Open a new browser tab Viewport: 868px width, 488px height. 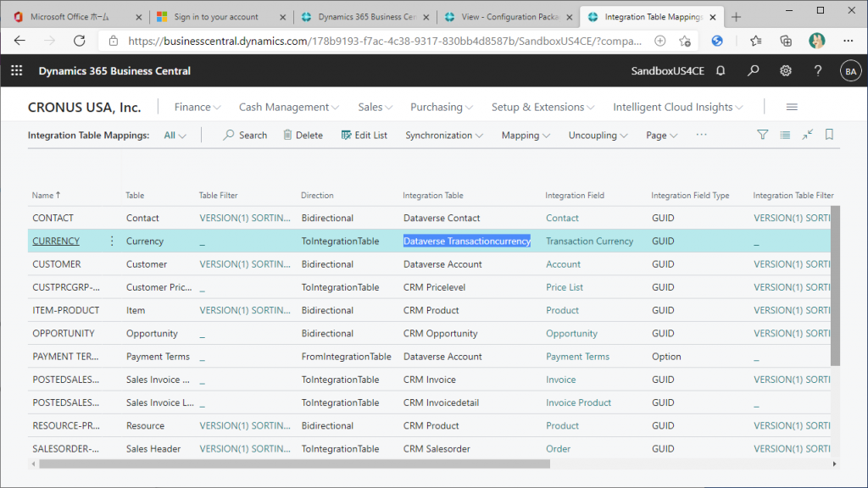coord(736,17)
